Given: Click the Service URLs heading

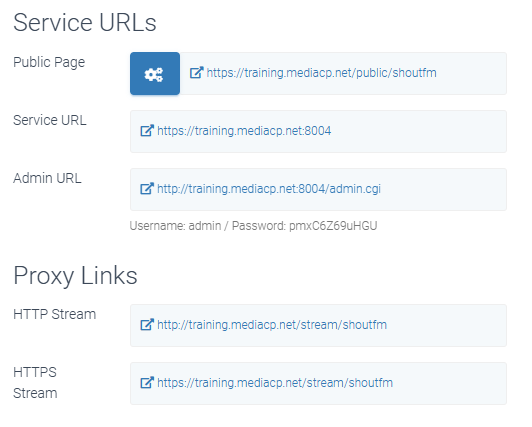Looking at the screenshot, I should [x=85, y=23].
